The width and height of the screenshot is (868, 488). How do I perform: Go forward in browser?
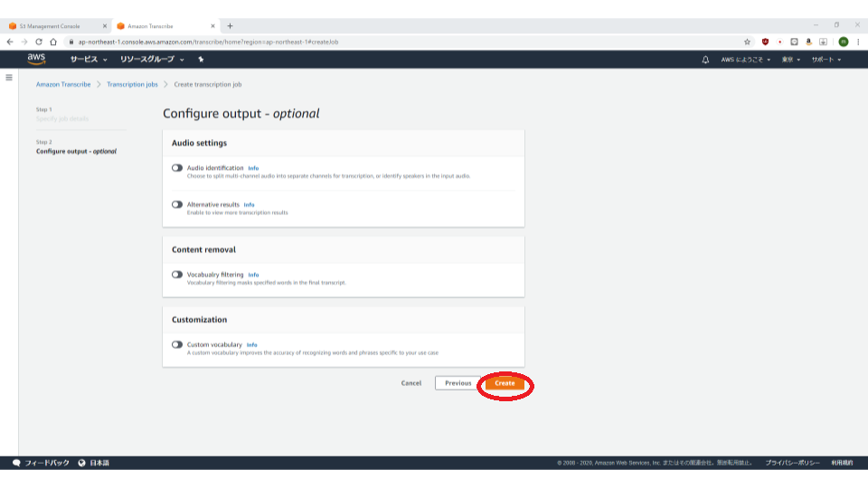click(24, 42)
